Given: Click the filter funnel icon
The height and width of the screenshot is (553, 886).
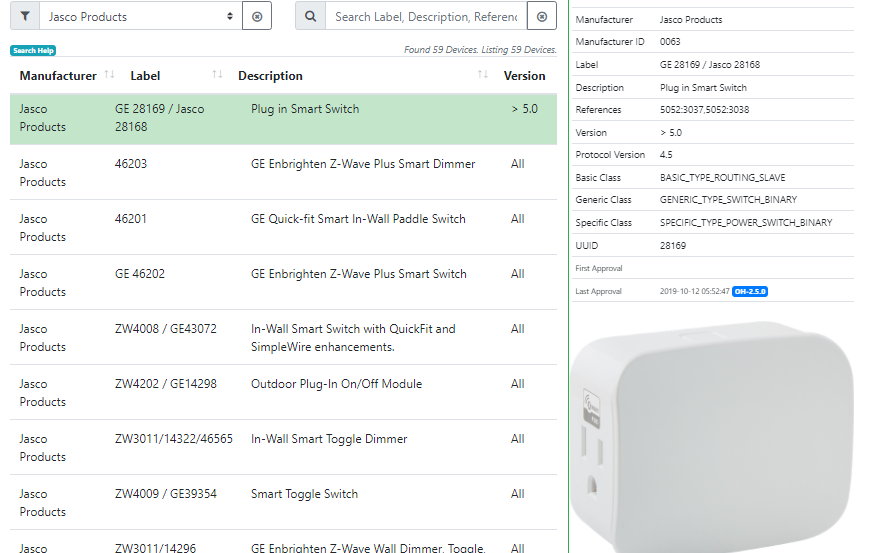Looking at the screenshot, I should tap(25, 17).
